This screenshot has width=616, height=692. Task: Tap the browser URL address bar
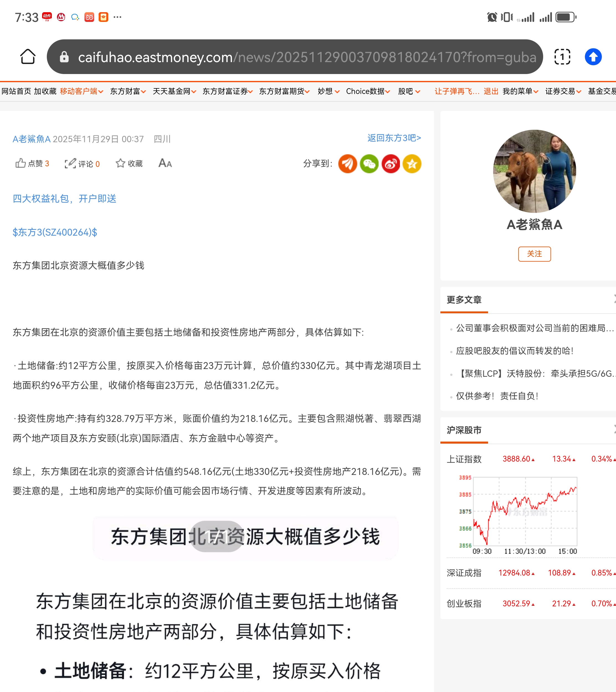tap(294, 57)
